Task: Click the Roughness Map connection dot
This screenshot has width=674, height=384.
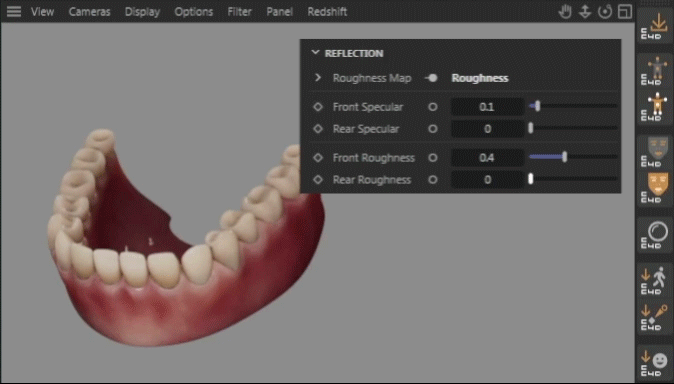Action: click(431, 78)
